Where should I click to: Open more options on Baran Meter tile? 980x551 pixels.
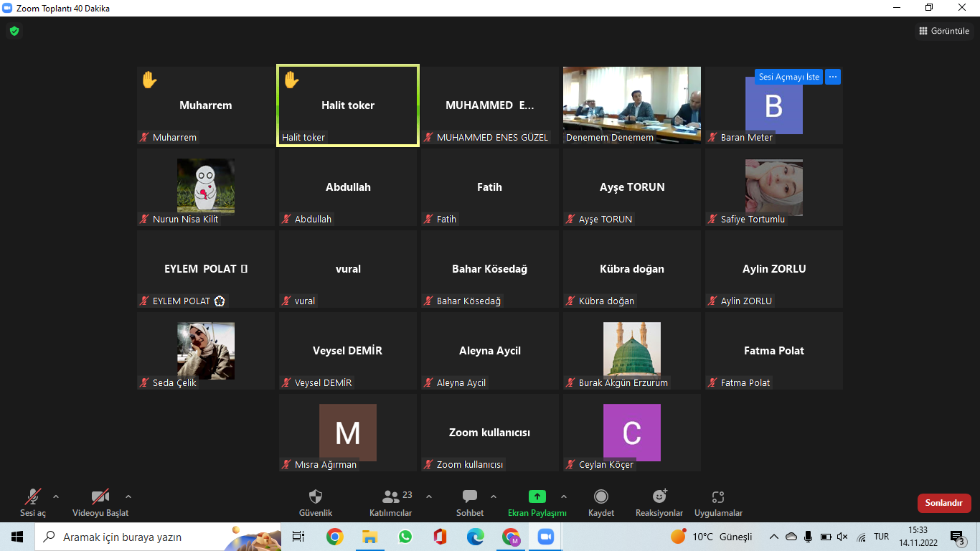tap(832, 77)
